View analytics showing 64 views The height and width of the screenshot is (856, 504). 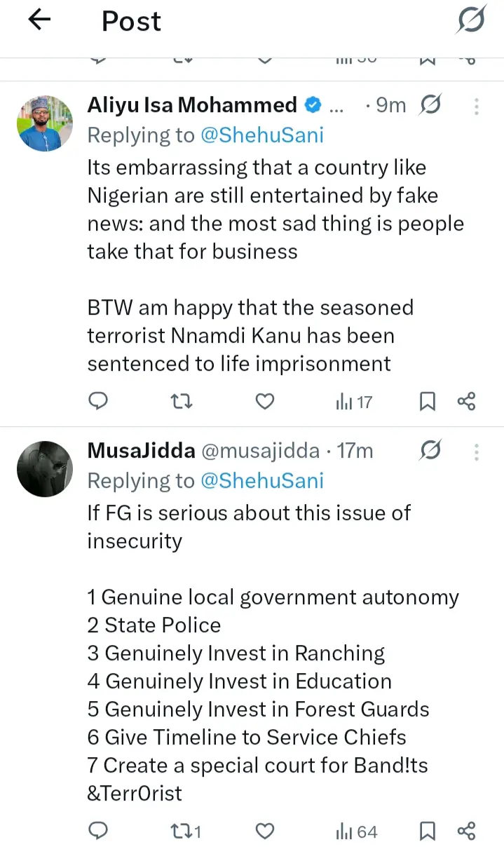(357, 832)
